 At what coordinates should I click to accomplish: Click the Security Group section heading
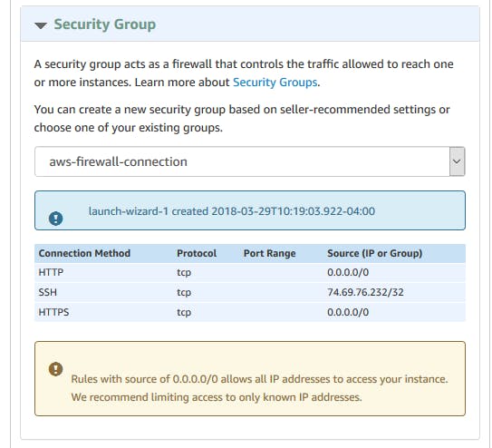pos(105,24)
